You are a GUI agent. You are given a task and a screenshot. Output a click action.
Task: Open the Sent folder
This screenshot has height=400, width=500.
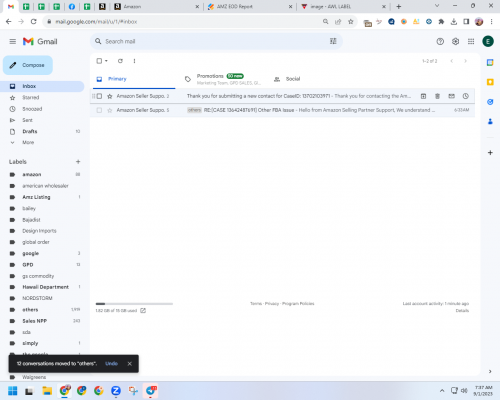click(x=27, y=120)
